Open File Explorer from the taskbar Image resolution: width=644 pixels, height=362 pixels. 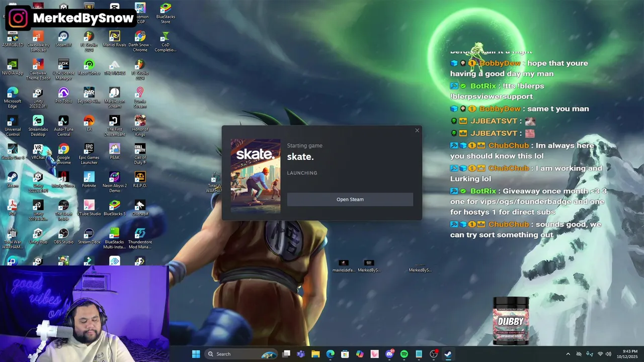coord(315,354)
